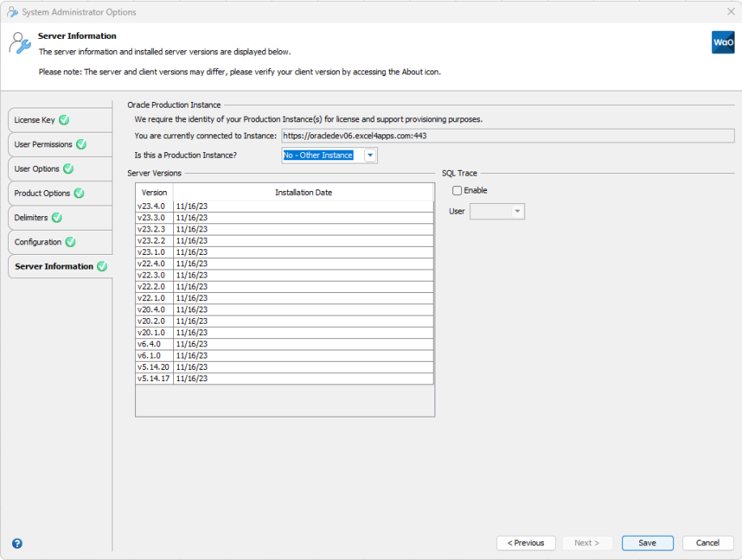This screenshot has width=742, height=560.
Task: Save the server information settings
Action: (647, 542)
